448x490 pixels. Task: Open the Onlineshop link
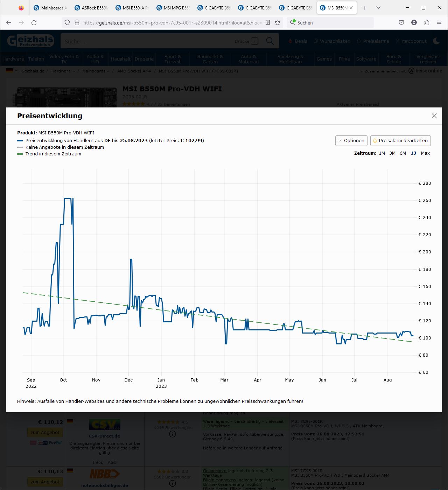pos(215,471)
